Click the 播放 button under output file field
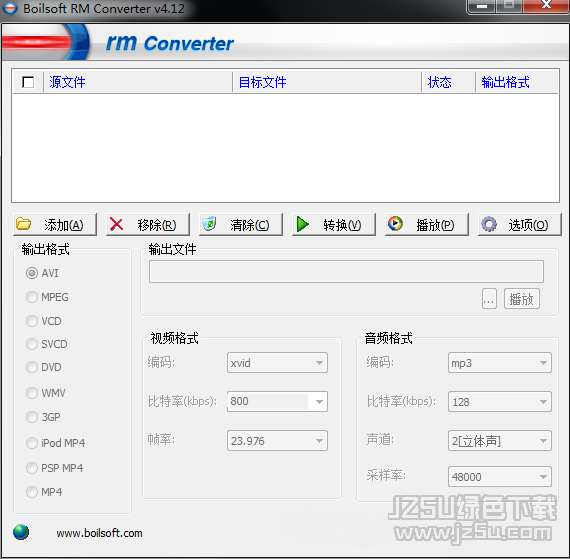Image resolution: width=570 pixels, height=559 pixels. pos(522,299)
